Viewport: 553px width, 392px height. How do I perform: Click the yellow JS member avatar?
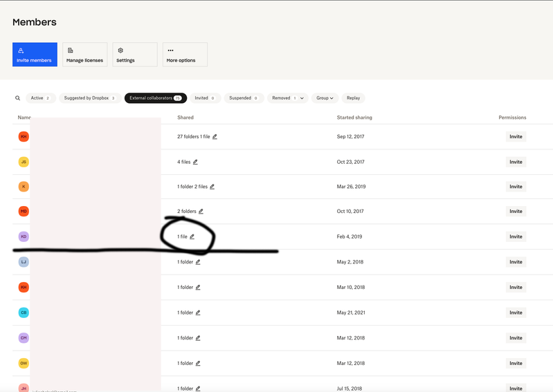24,162
